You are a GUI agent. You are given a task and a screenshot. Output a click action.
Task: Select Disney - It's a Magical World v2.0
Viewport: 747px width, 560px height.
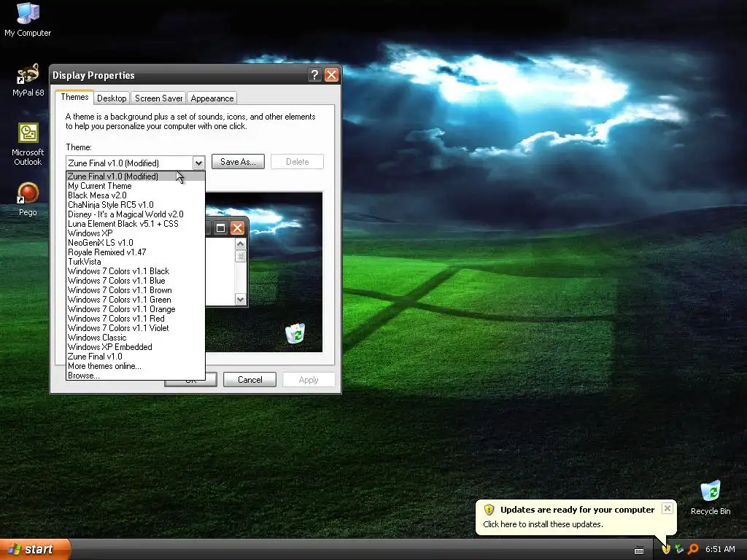click(136, 214)
